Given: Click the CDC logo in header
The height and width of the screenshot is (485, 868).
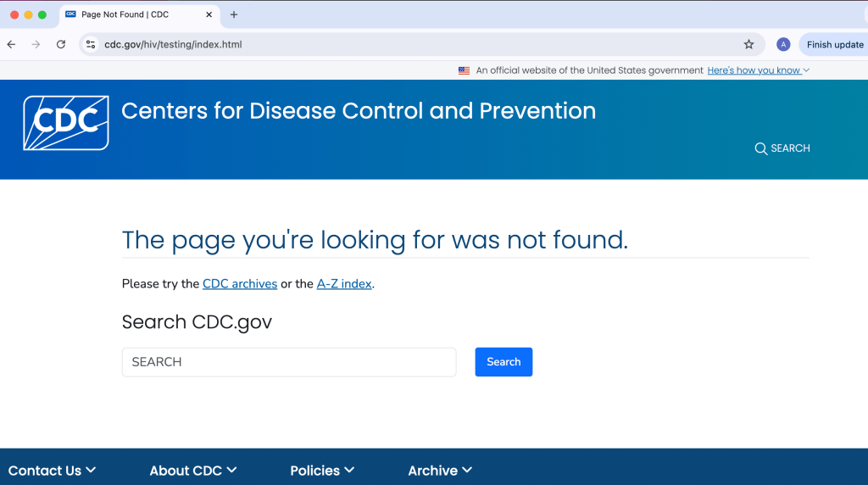Looking at the screenshot, I should tap(66, 123).
